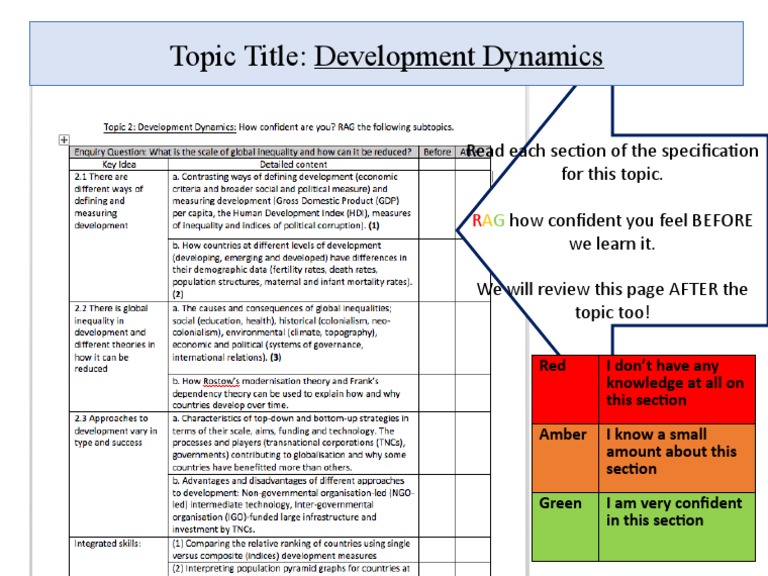
Task: Click cell mentioning Rostow's modernisation theory
Action: coord(293,393)
